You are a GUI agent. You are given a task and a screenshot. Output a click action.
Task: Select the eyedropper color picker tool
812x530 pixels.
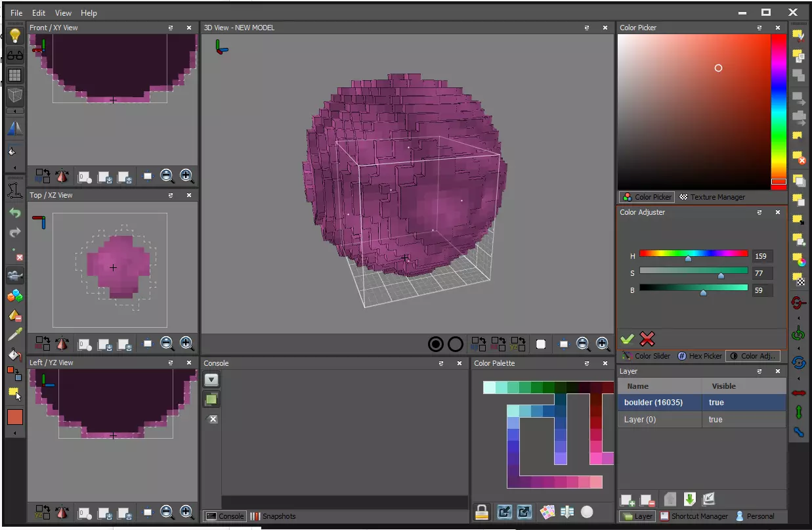(14, 335)
